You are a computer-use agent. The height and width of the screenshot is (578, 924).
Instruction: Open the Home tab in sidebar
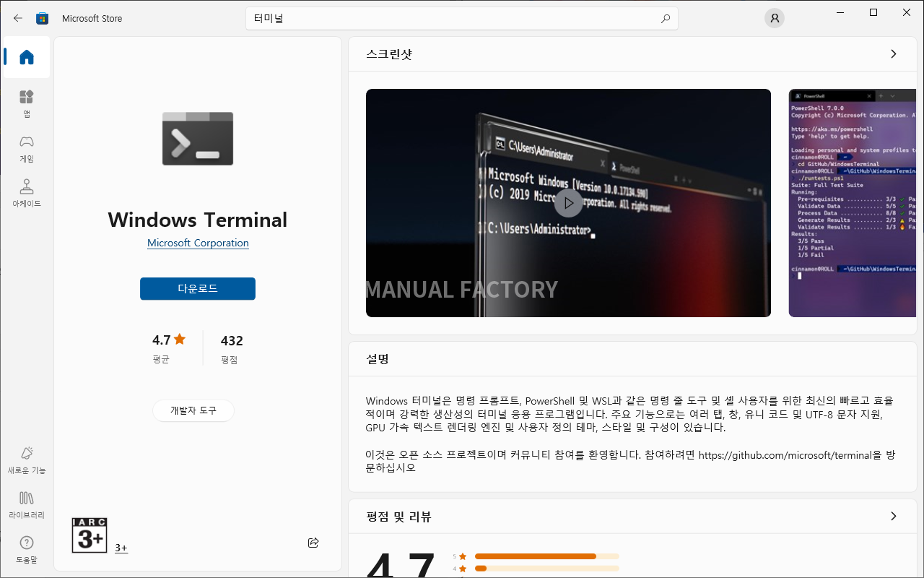coord(27,57)
